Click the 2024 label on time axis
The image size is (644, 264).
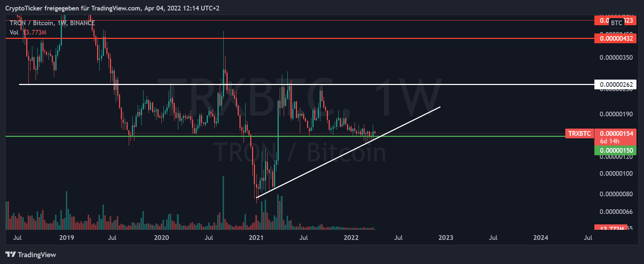[540, 238]
